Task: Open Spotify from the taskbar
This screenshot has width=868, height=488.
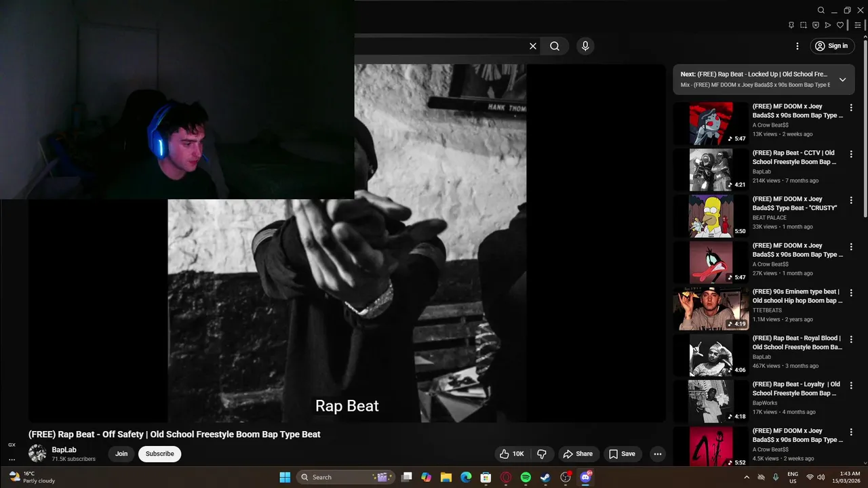Action: click(526, 477)
